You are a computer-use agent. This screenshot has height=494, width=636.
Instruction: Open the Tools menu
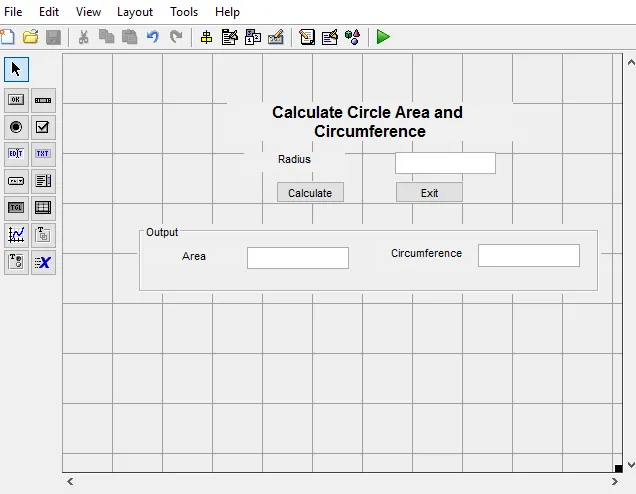tap(184, 12)
